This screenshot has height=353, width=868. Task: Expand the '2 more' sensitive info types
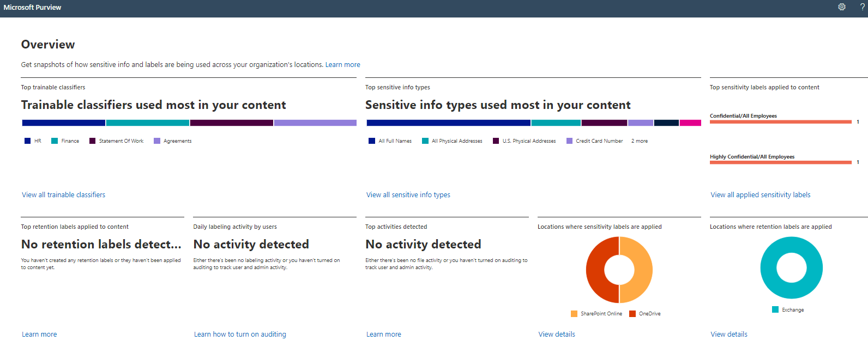640,141
